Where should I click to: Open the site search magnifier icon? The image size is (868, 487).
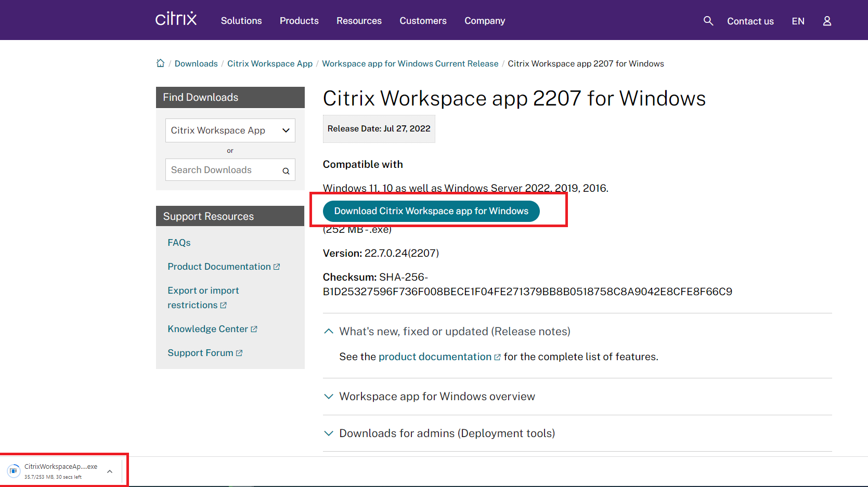[708, 21]
